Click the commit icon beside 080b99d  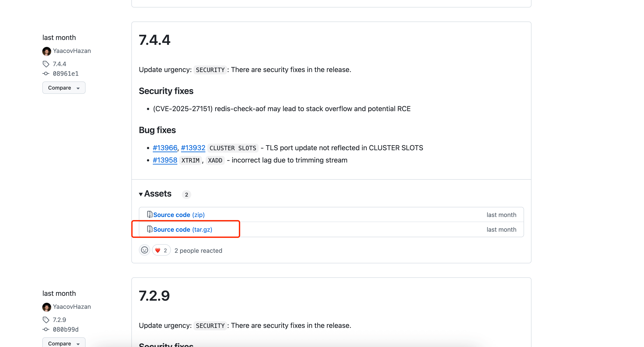point(46,329)
